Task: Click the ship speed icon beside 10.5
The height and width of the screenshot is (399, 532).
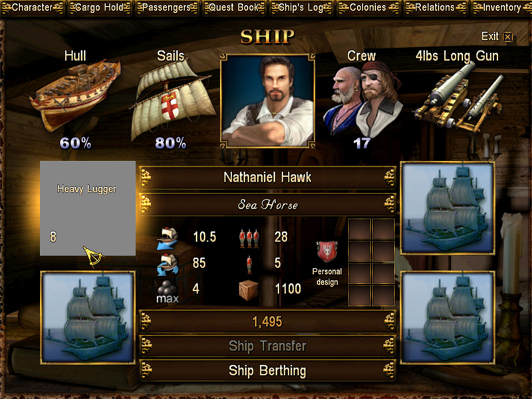Action: (168, 239)
